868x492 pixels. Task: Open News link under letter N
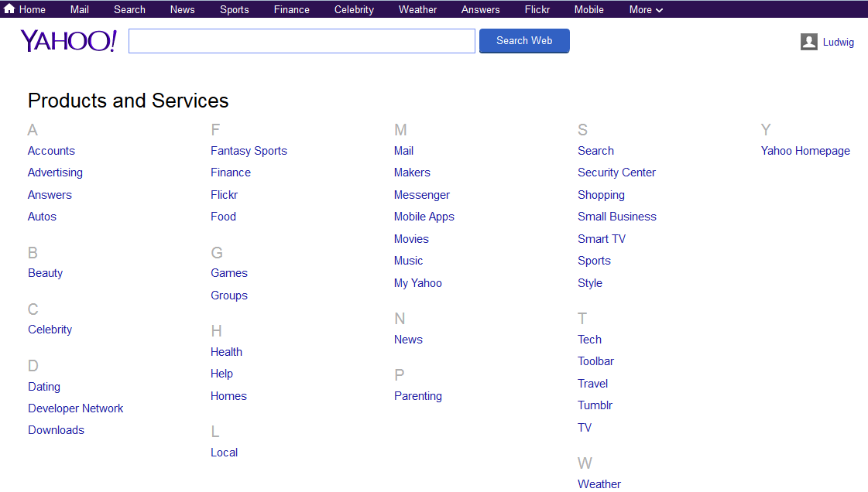tap(409, 340)
